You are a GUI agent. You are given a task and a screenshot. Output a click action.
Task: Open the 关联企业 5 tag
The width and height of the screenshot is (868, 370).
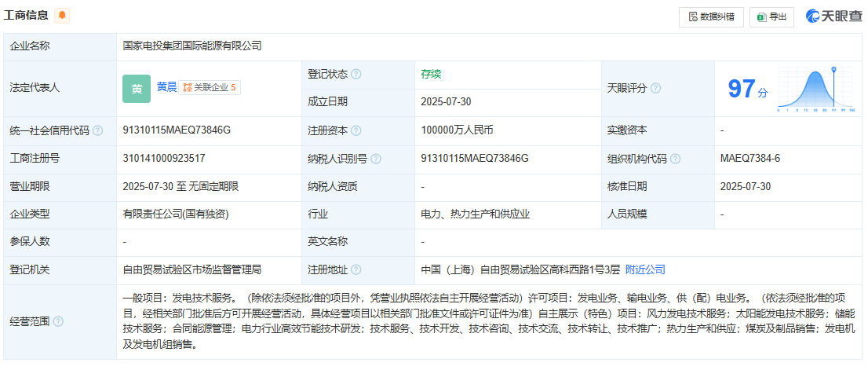point(210,88)
